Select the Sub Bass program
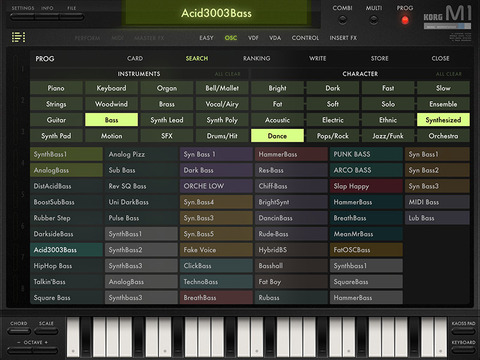 pos(141,170)
